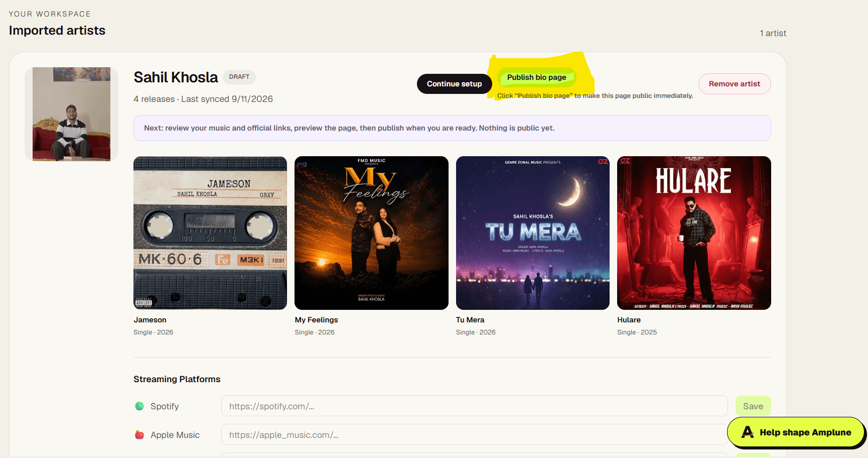The image size is (868, 458).
Task: Select the Sahil Khosla artist name
Action: tap(176, 77)
